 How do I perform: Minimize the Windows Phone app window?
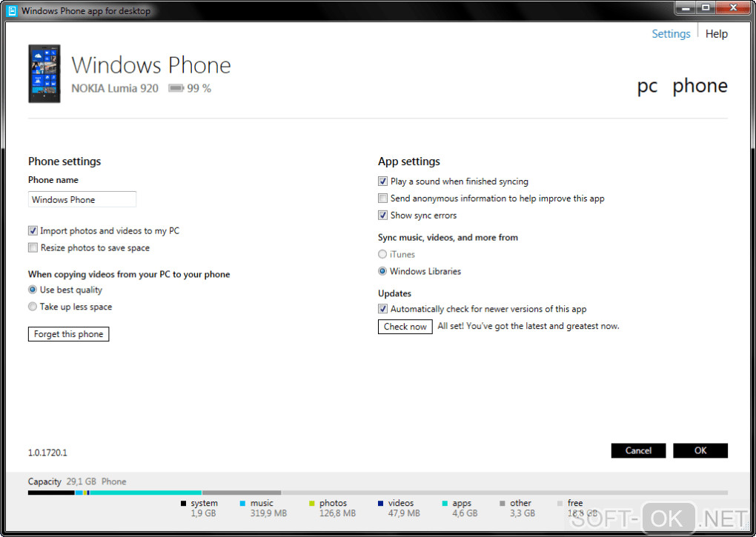point(685,8)
